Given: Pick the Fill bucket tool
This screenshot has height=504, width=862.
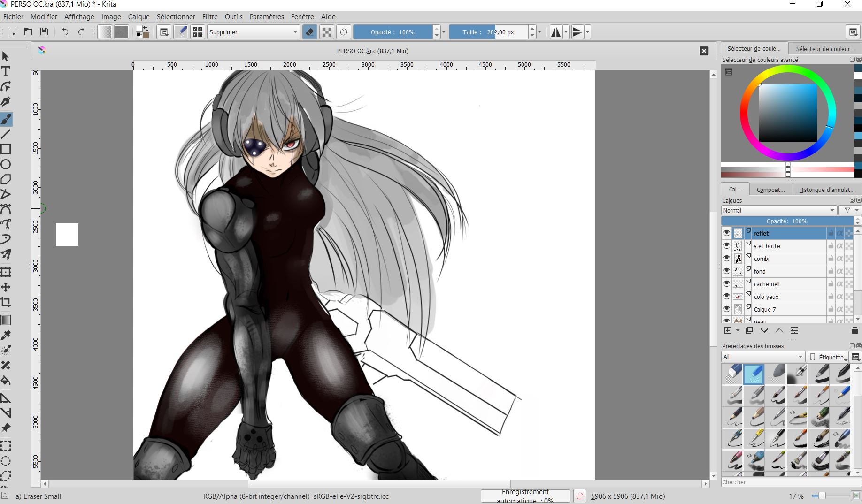Looking at the screenshot, I should coord(6,380).
